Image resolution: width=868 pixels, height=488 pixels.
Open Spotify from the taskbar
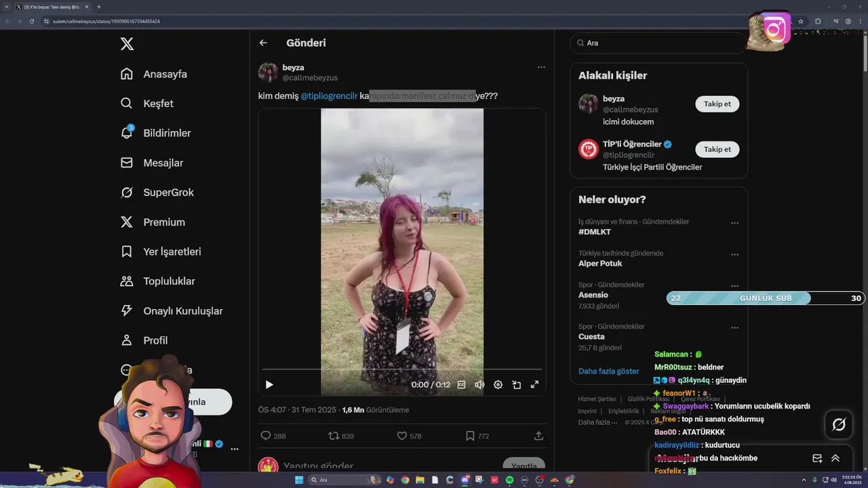509,480
